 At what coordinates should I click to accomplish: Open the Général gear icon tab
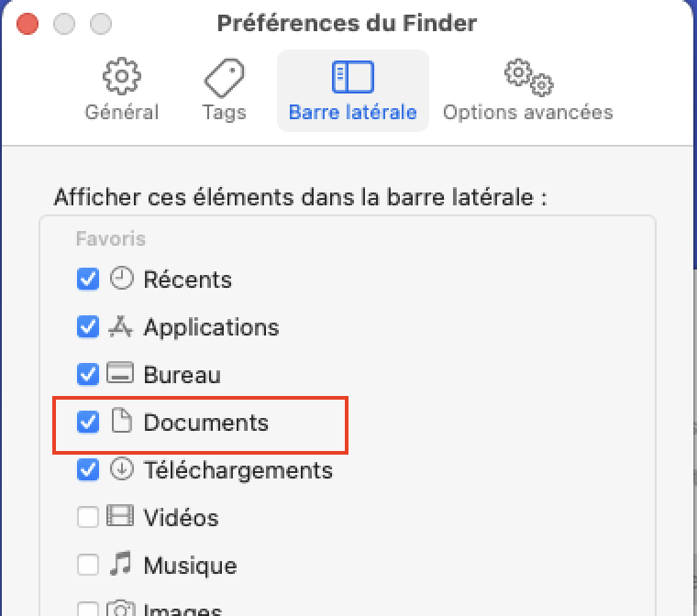click(121, 78)
